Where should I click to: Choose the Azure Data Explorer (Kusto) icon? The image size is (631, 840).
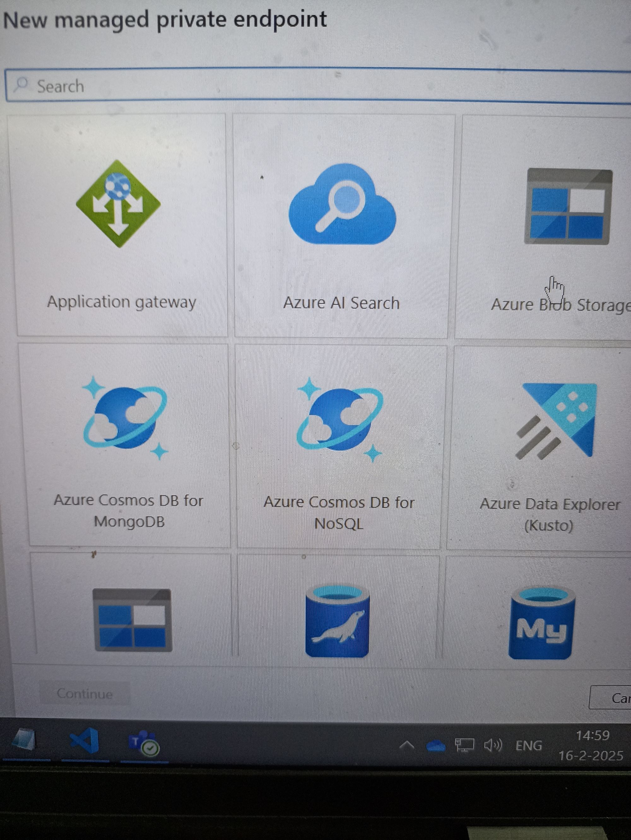tap(557, 421)
